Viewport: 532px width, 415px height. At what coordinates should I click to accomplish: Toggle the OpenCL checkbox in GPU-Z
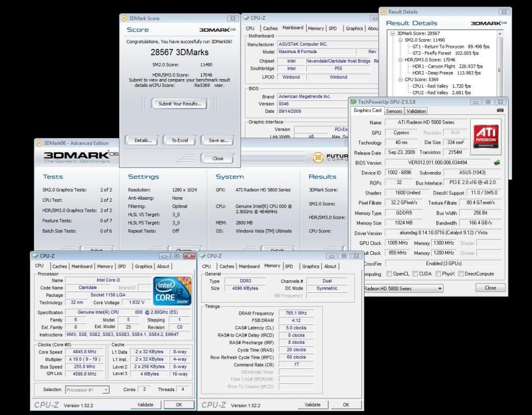pyautogui.click(x=390, y=274)
